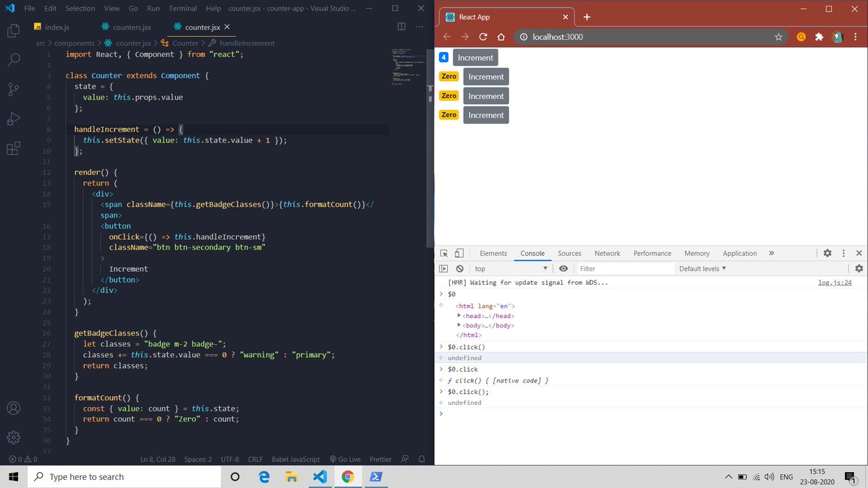This screenshot has height=488, width=868.
Task: Open the Accounts icon in VS Code
Action: [13, 408]
